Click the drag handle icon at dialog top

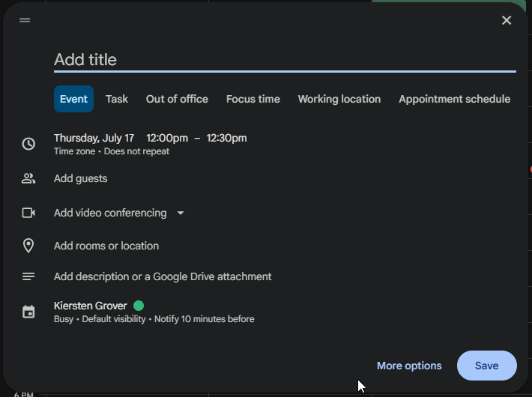click(x=25, y=20)
